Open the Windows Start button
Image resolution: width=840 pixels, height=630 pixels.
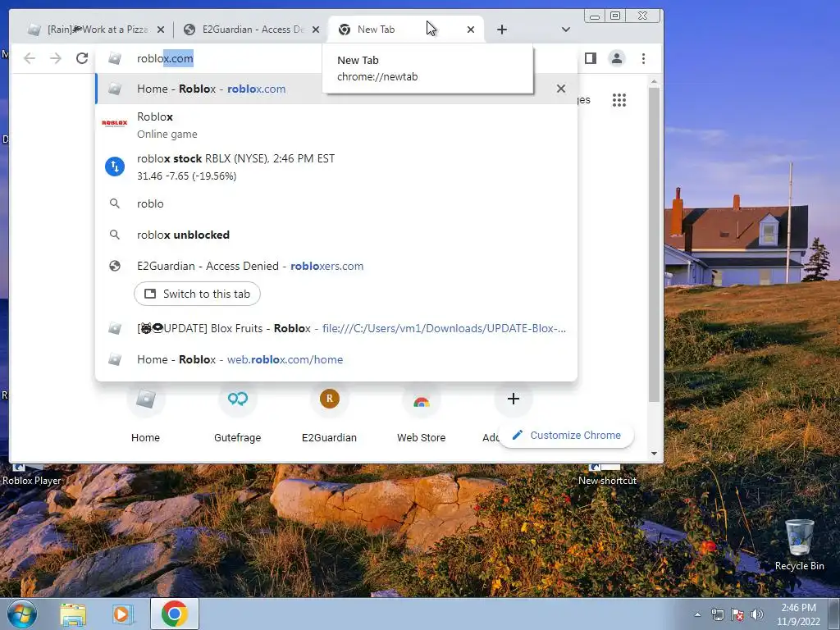(x=21, y=614)
